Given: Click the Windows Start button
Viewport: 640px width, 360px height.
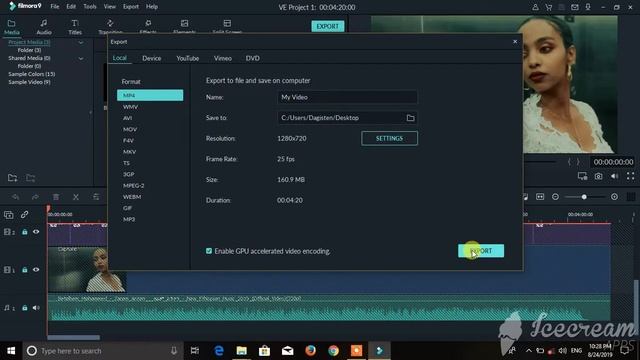Looking at the screenshot, I should [11, 351].
